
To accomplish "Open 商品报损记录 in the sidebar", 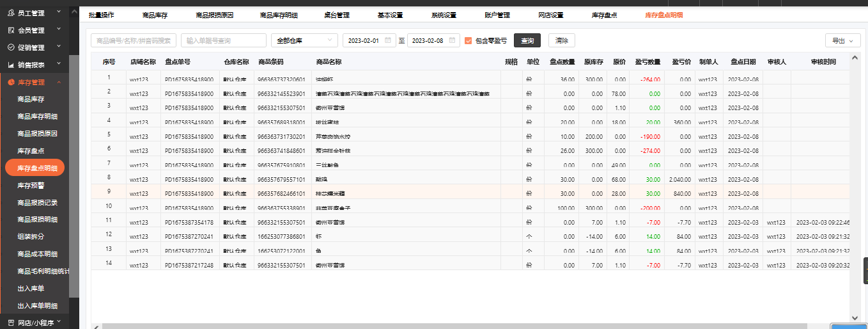I will (x=37, y=202).
